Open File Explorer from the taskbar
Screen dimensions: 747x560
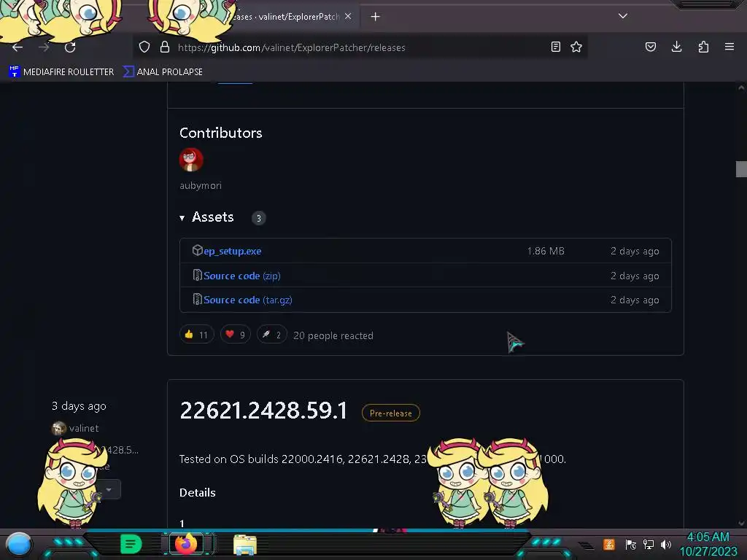tap(245, 545)
